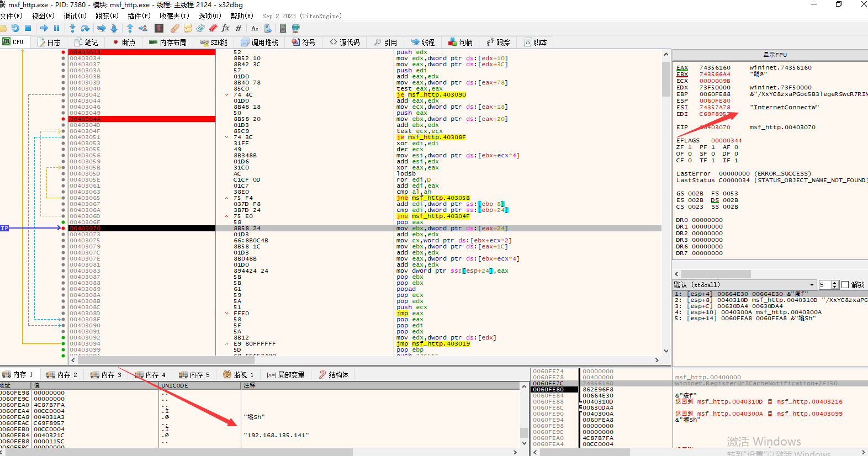Image resolution: width=868 pixels, height=456 pixels.
Task: Click the restart debugging toolbar icon
Action: coord(15,28)
